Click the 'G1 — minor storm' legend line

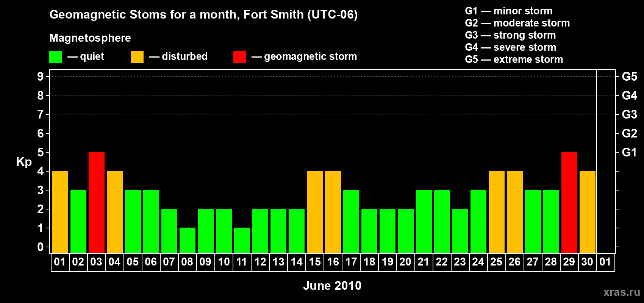[509, 11]
